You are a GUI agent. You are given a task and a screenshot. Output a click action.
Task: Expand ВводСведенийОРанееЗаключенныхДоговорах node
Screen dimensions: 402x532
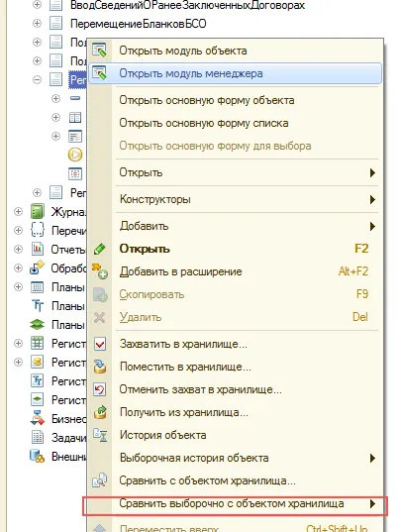(x=37, y=5)
